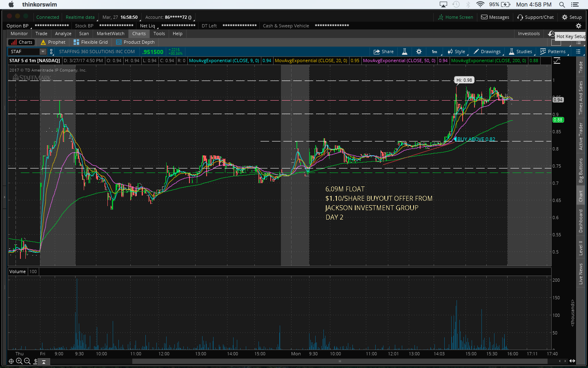The image size is (588, 368).
Task: Click the zoom out magnifier icon
Action: (27, 361)
